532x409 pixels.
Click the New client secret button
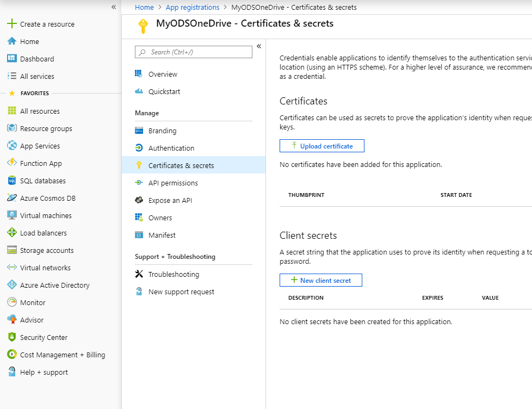(320, 280)
